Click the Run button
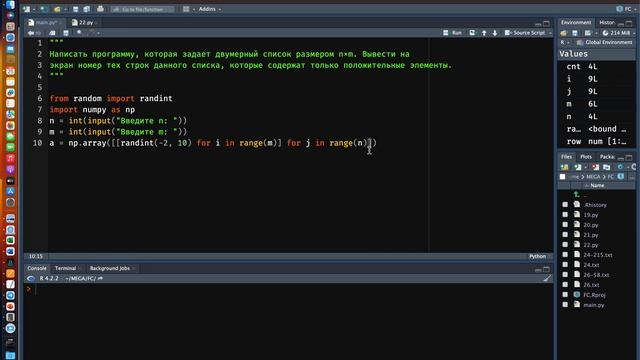The height and width of the screenshot is (360, 640). (453, 33)
